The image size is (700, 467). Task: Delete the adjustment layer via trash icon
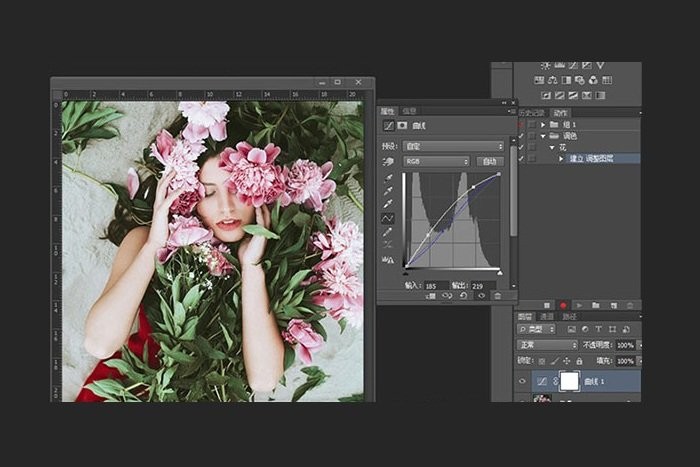(x=497, y=295)
